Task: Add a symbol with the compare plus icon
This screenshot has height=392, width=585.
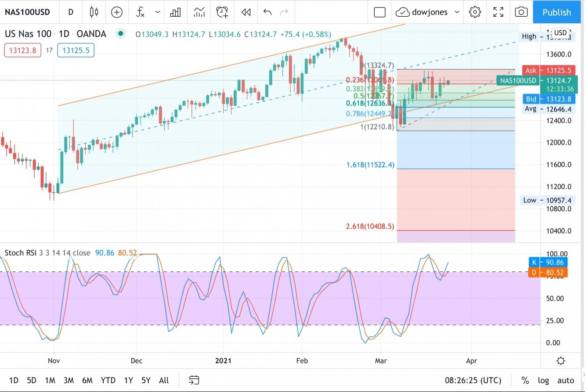Action: (117, 12)
